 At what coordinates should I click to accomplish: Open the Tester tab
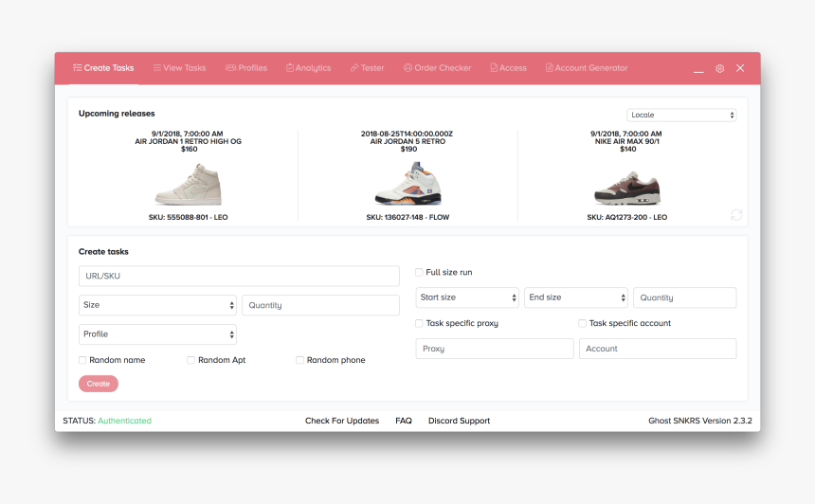click(x=367, y=68)
